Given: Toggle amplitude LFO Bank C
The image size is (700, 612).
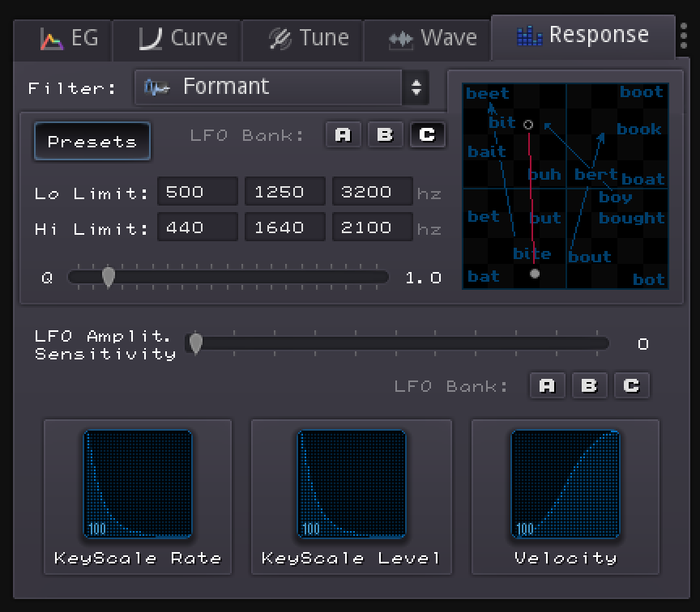Looking at the screenshot, I should point(632,385).
